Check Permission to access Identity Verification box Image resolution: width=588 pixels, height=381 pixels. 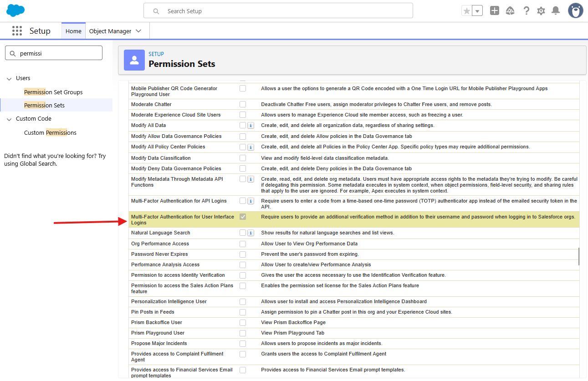tap(243, 275)
